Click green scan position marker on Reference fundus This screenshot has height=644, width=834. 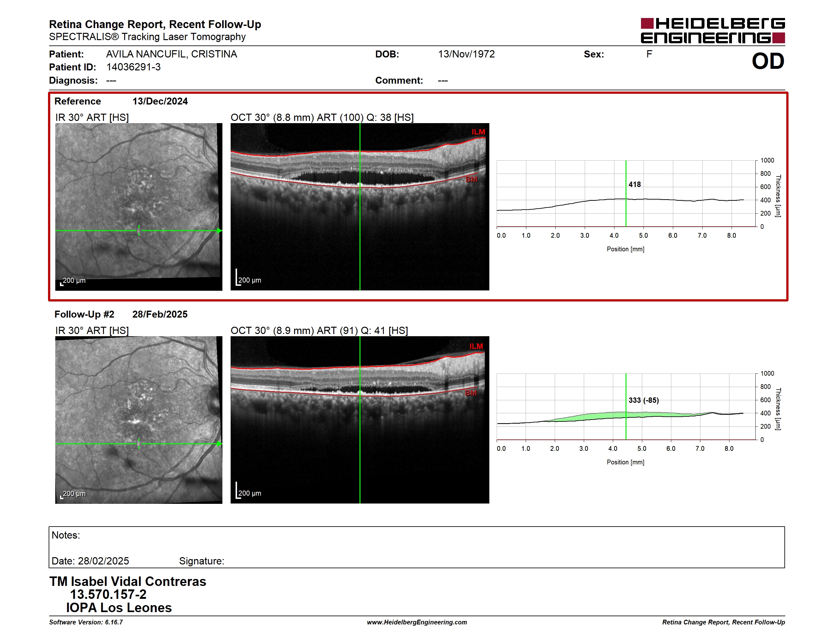coord(139,230)
